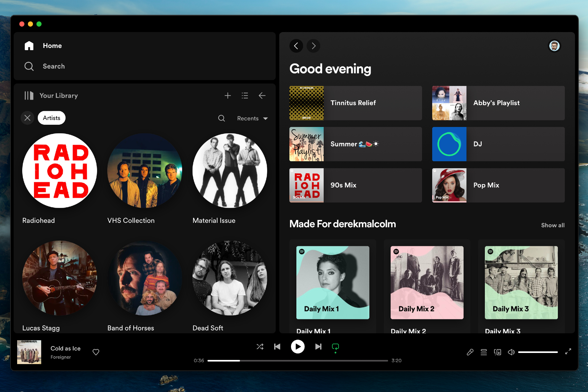Disable the repeat mode
The image size is (588, 392).
(335, 347)
